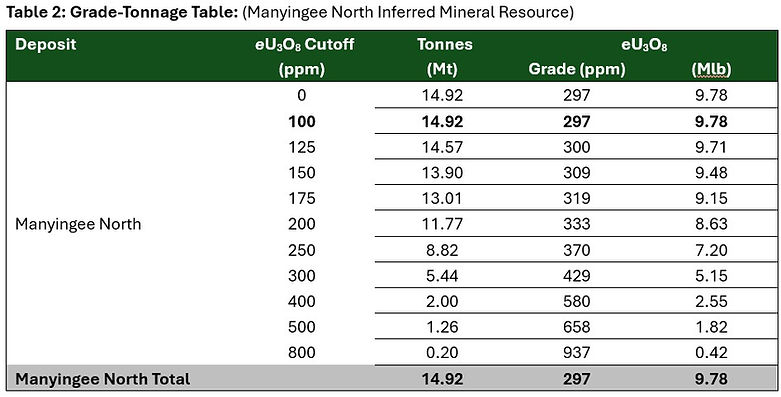Click Mlb '9.78' in the Total row
This screenshot has width=781, height=397.
click(711, 380)
